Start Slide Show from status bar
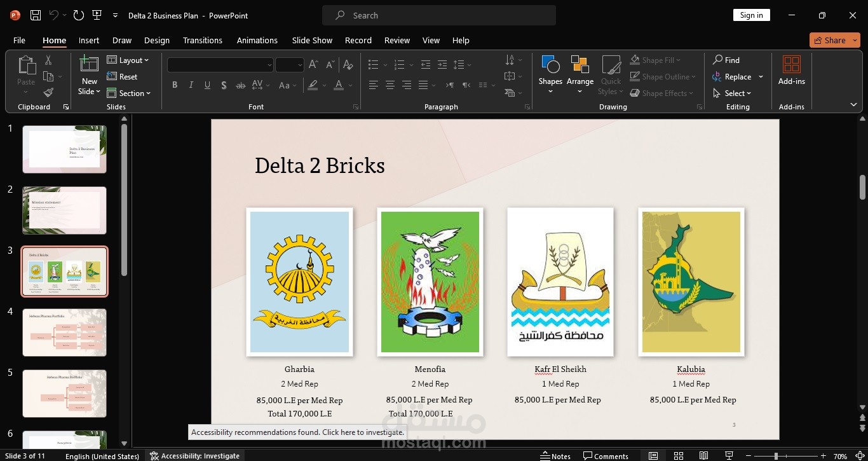 [728, 456]
